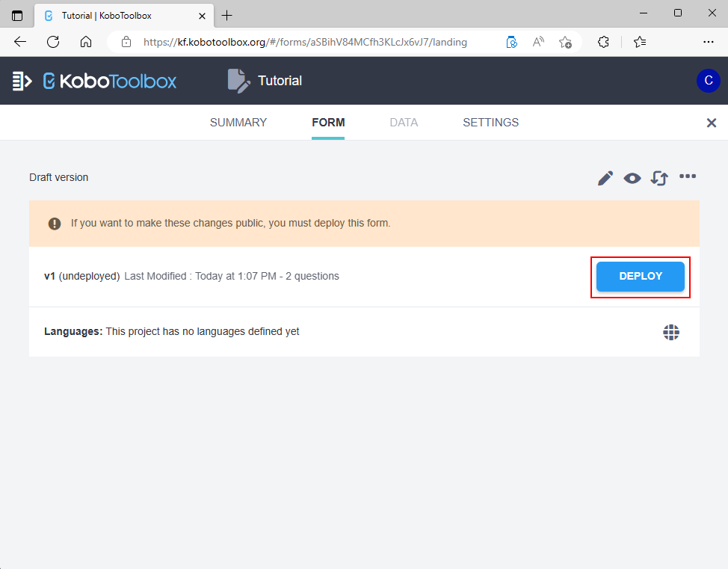Open the SETTINGS tab
This screenshot has width=728, height=569.
click(490, 123)
